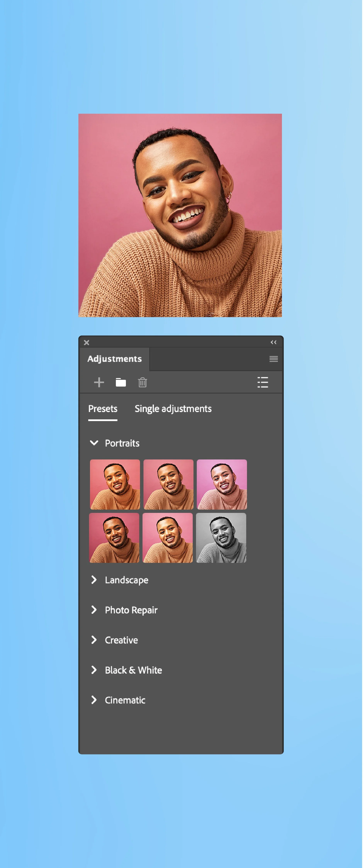
Task: Click the Landscape group label text
Action: 126,580
